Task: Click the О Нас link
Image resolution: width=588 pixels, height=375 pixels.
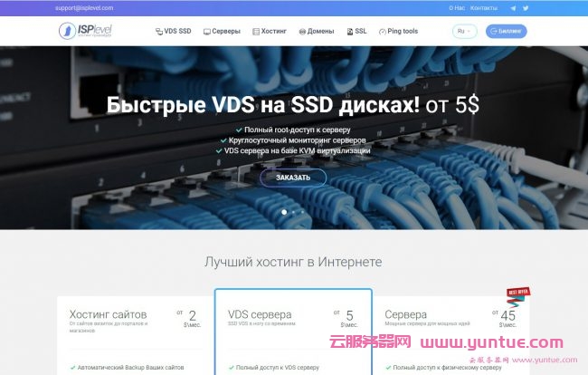Action: coord(458,7)
